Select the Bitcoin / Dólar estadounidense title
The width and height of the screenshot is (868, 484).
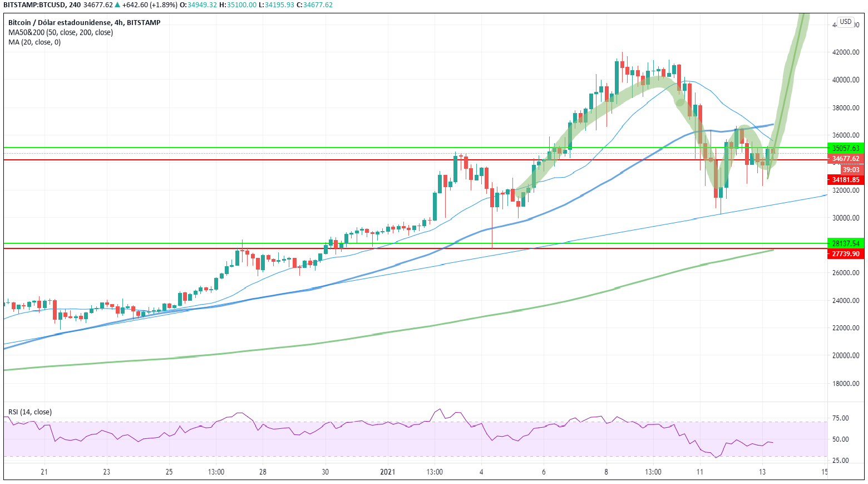coord(84,23)
